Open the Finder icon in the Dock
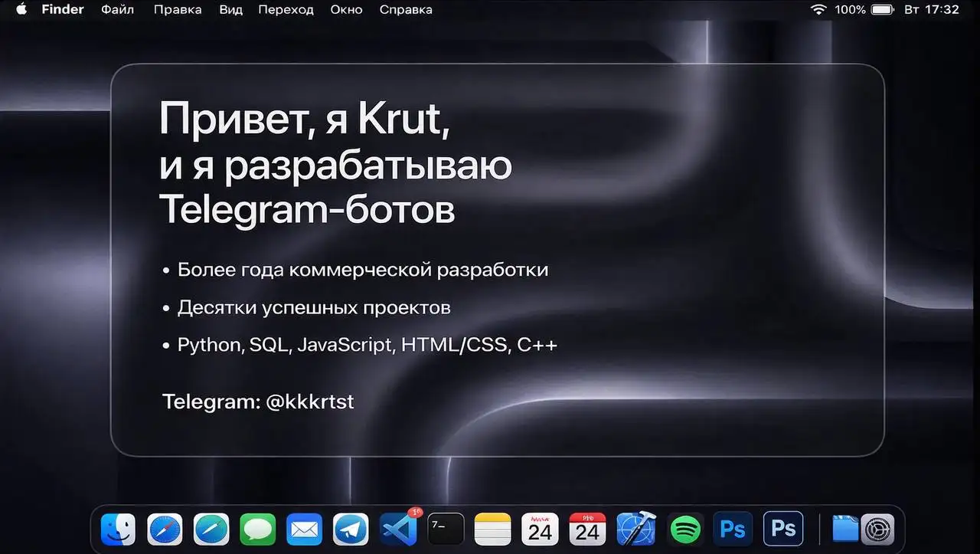This screenshot has width=980, height=554. tap(117, 529)
